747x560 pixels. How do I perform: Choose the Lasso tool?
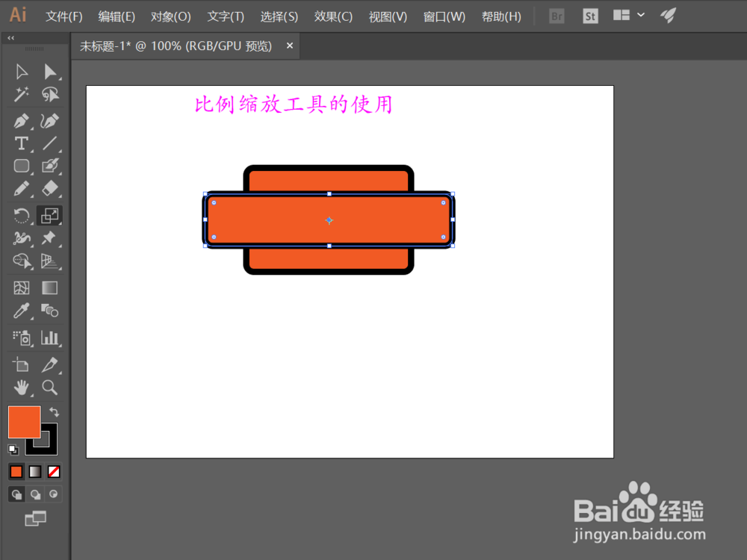tap(49, 94)
